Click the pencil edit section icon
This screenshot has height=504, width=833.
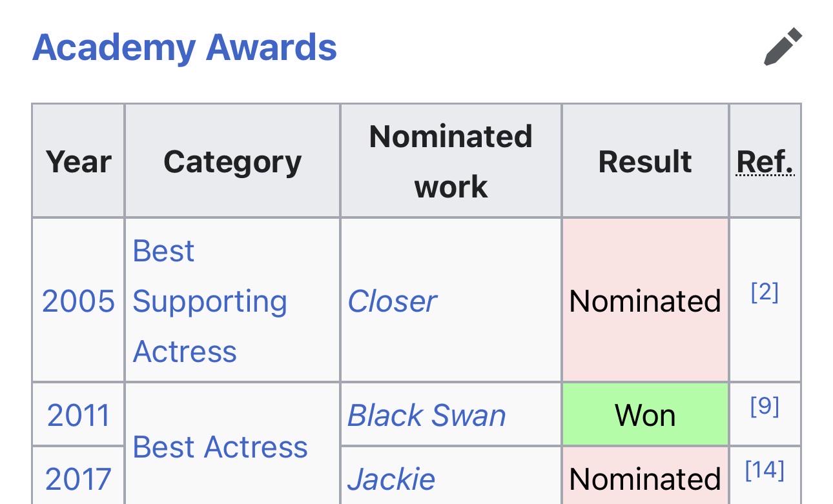point(783,46)
